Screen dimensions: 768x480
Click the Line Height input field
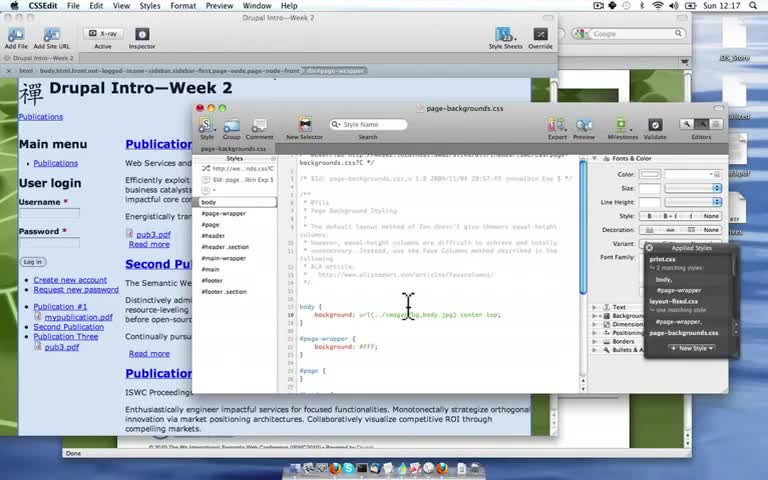pyautogui.click(x=649, y=202)
